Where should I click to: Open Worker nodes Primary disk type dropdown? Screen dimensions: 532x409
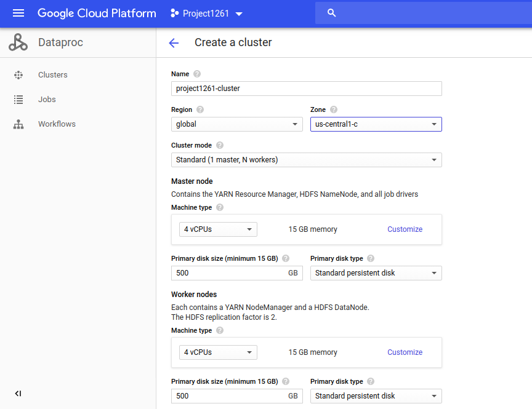pos(376,396)
